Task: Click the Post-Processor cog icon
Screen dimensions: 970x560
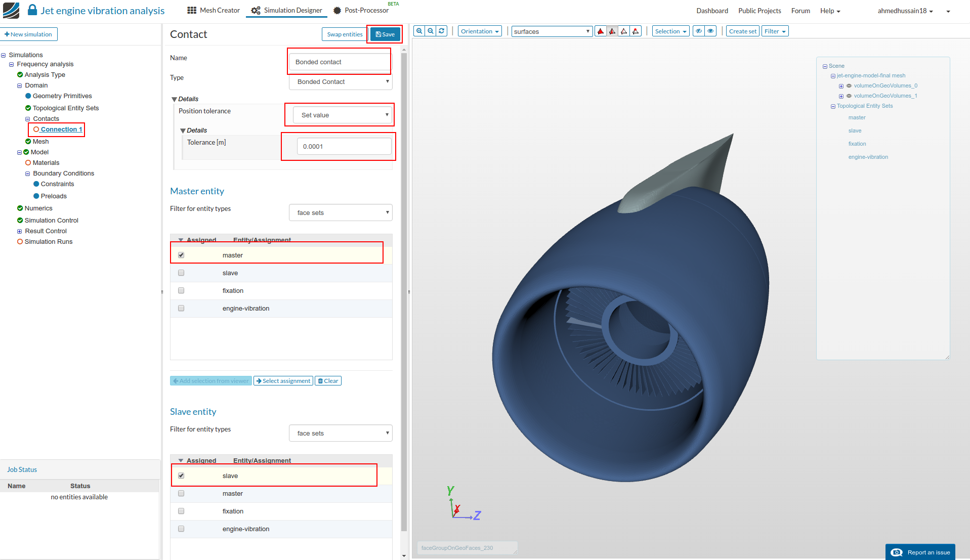Action: pos(338,10)
